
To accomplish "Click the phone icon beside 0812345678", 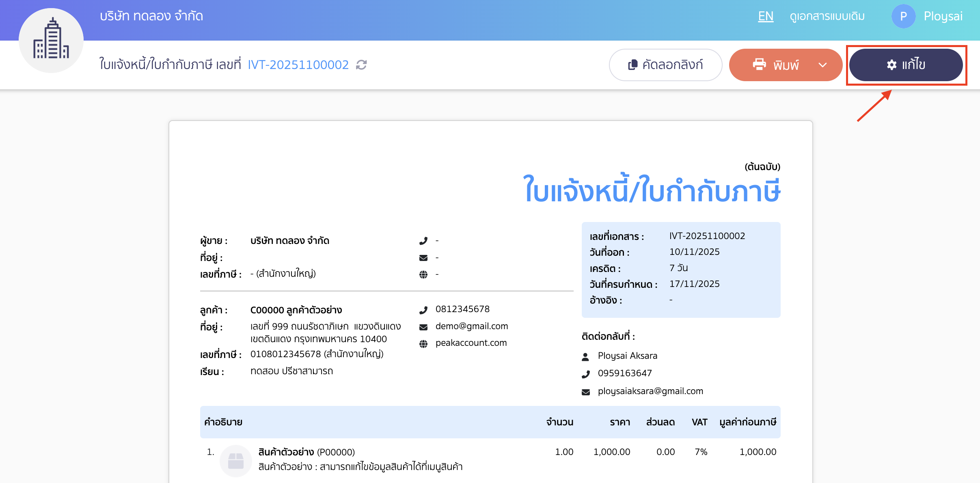I will click(x=424, y=309).
